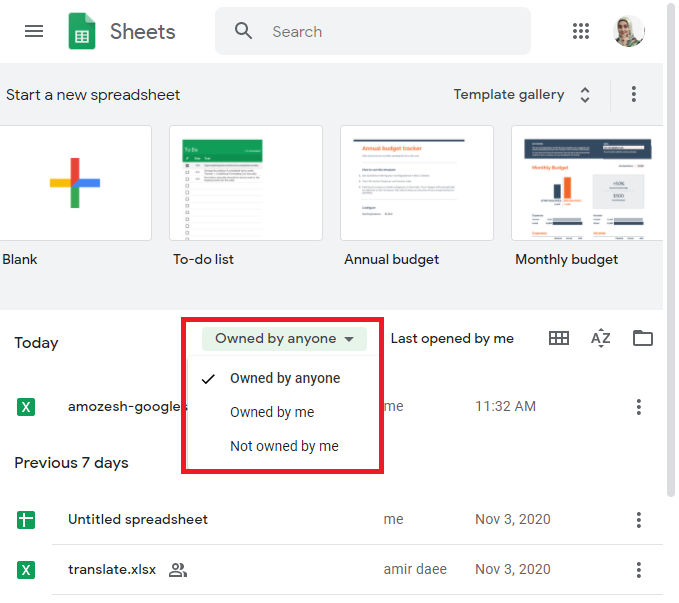Open the Monthly budget template thumbnail
The width and height of the screenshot is (679, 603).
tap(587, 183)
